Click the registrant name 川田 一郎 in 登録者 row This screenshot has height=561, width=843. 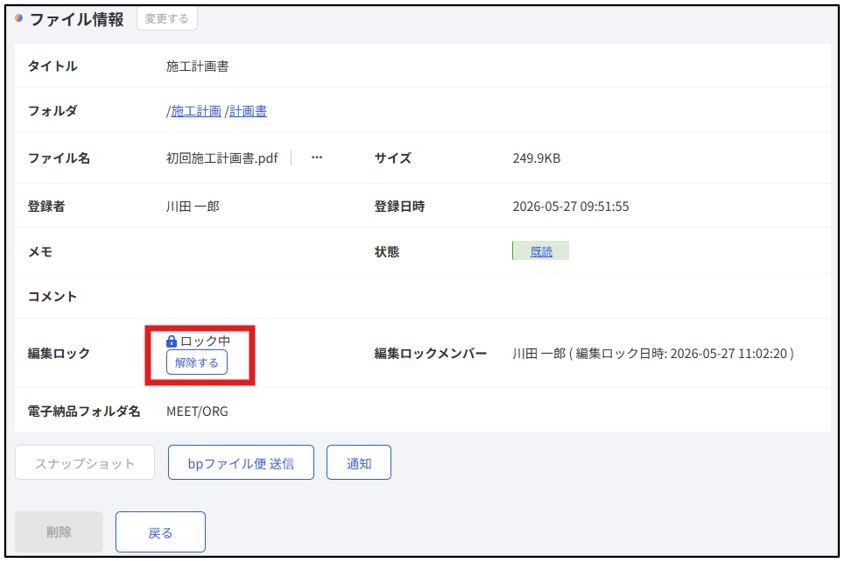[x=193, y=207]
